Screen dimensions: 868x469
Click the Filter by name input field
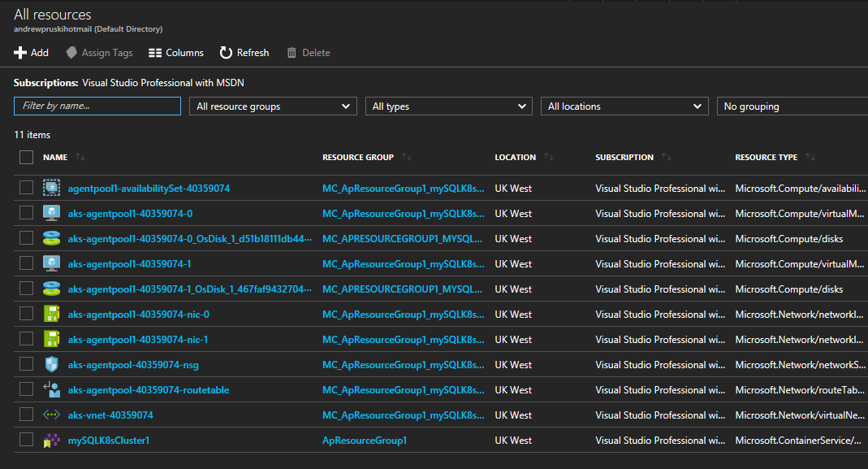(x=97, y=106)
